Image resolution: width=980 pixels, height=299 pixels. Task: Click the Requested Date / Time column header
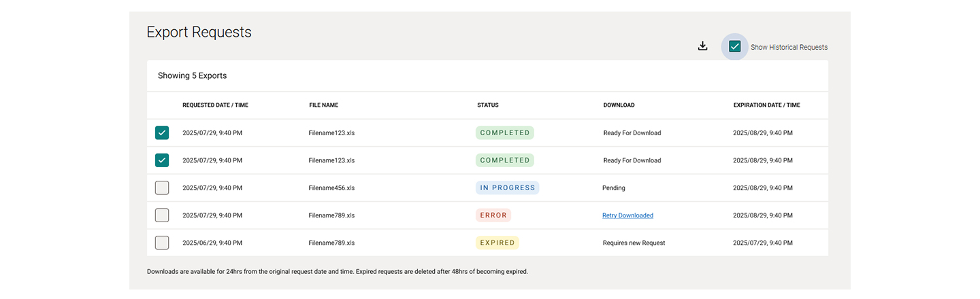(x=215, y=105)
